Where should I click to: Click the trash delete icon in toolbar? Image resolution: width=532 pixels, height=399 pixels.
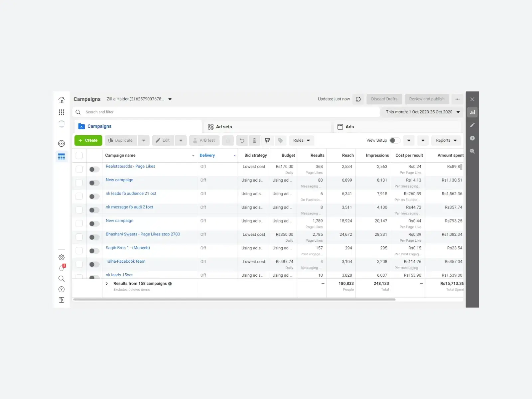(254, 140)
